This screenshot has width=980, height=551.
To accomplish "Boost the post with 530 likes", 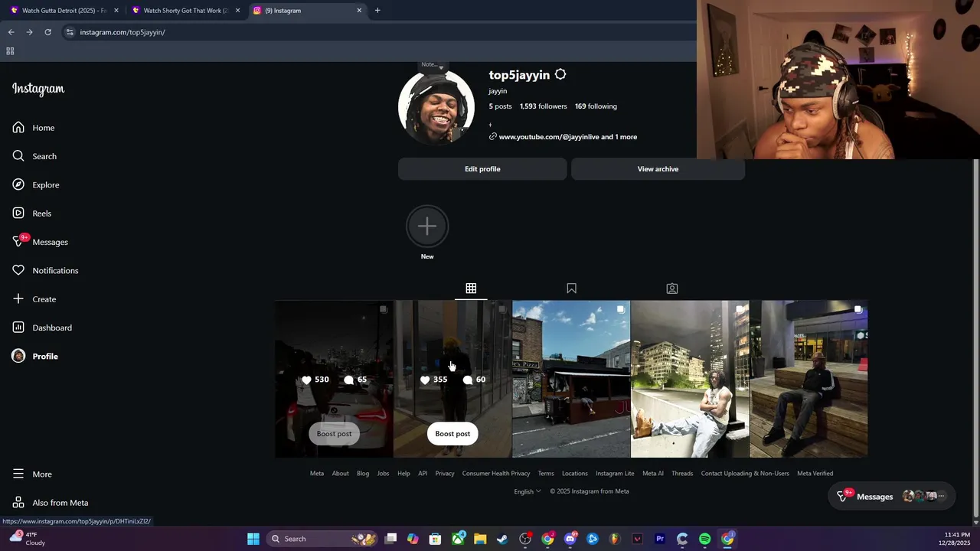I will click(x=334, y=434).
